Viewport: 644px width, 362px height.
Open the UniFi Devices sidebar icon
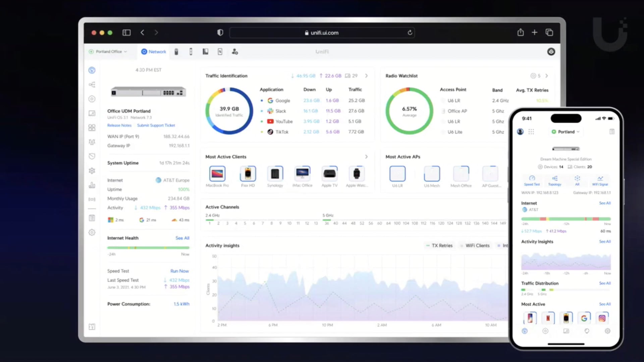coord(92,99)
